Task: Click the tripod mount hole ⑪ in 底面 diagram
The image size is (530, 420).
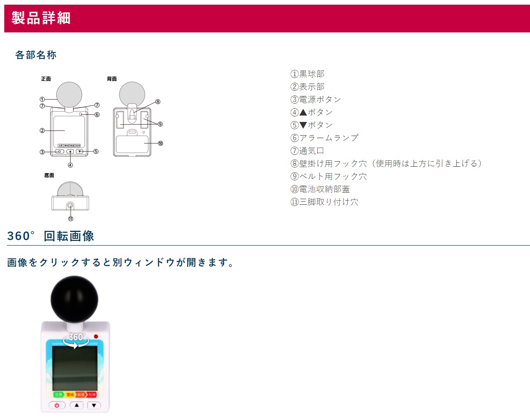Action: click(x=70, y=204)
